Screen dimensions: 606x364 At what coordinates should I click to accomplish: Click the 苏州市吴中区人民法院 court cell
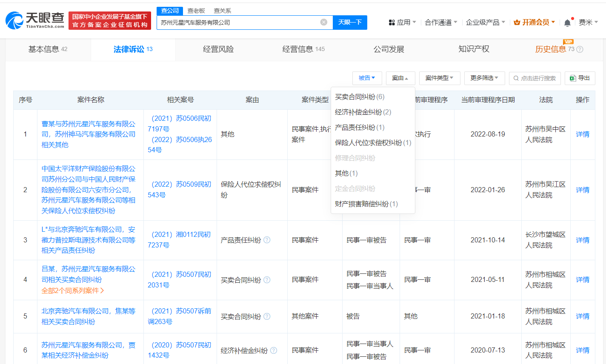click(546, 134)
